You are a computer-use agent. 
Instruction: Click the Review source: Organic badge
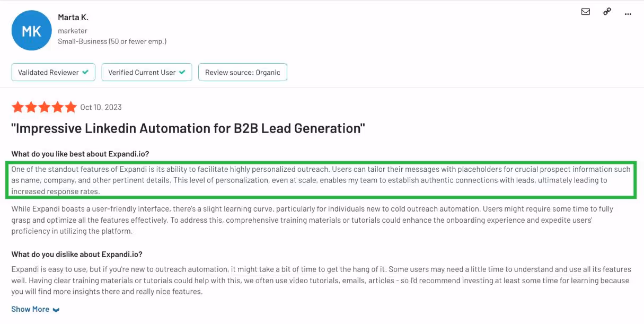[x=243, y=72]
